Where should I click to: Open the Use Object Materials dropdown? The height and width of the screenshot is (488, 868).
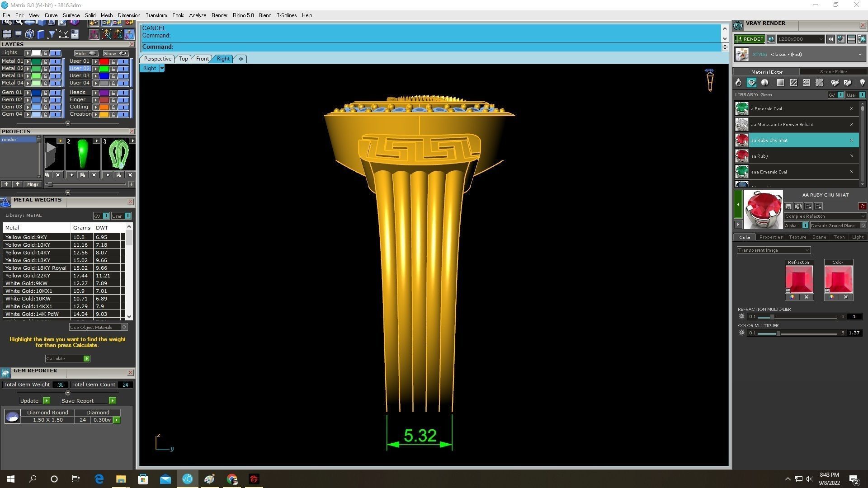[98, 328]
